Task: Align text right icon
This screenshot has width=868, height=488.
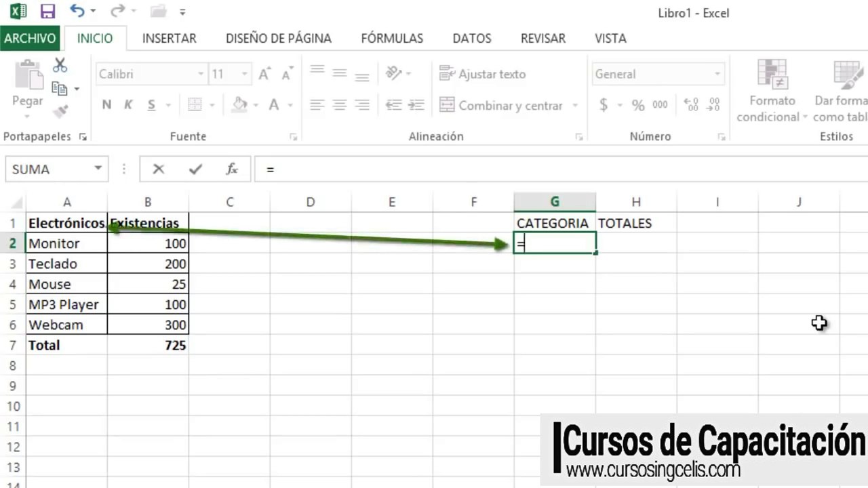Action: (x=362, y=105)
